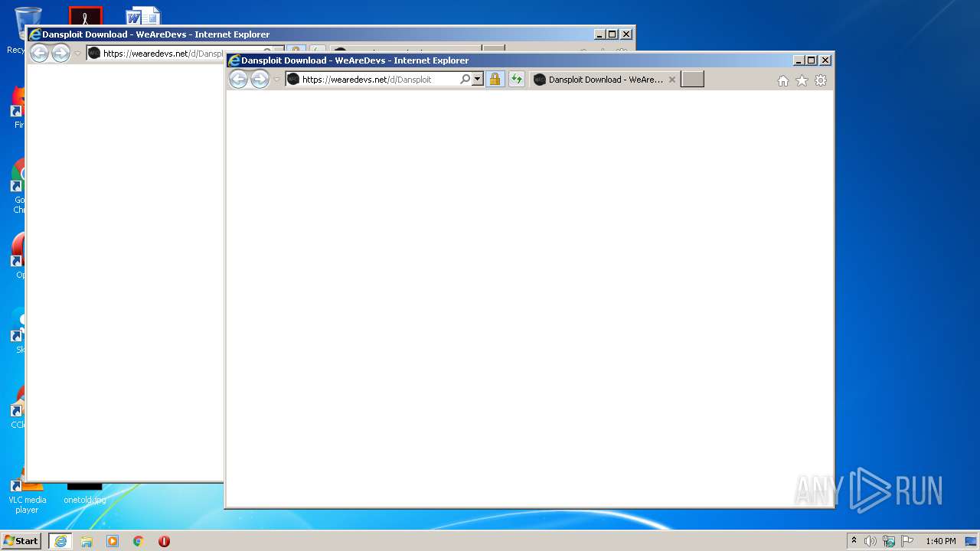Image resolution: width=980 pixels, height=551 pixels.
Task: Open the red Opera-style taskbar icon
Action: 164,541
